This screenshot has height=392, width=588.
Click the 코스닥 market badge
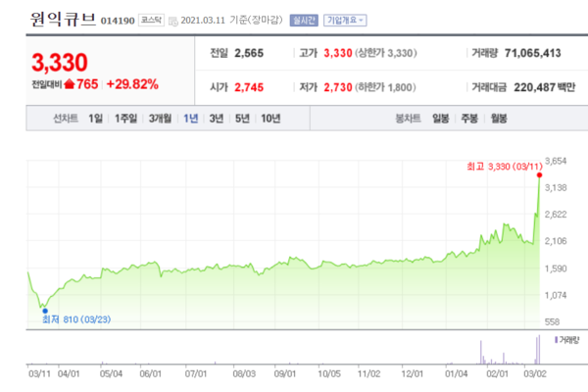point(152,20)
